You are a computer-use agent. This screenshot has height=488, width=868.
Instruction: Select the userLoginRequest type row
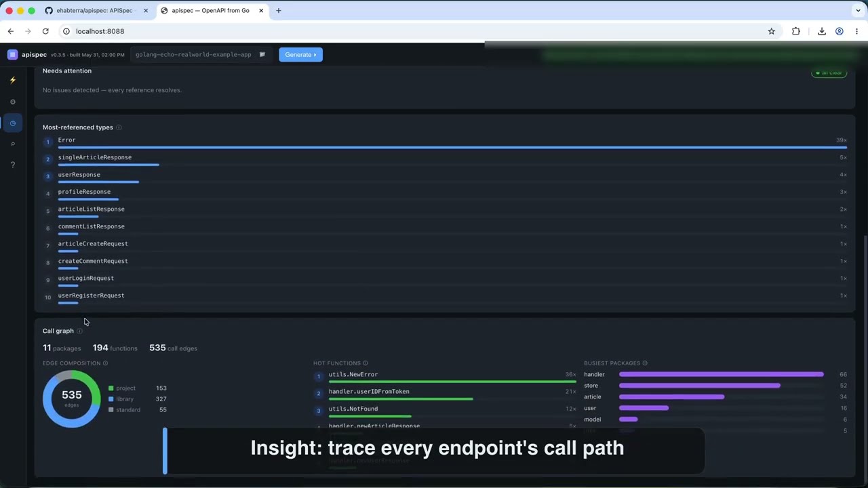(x=445, y=280)
